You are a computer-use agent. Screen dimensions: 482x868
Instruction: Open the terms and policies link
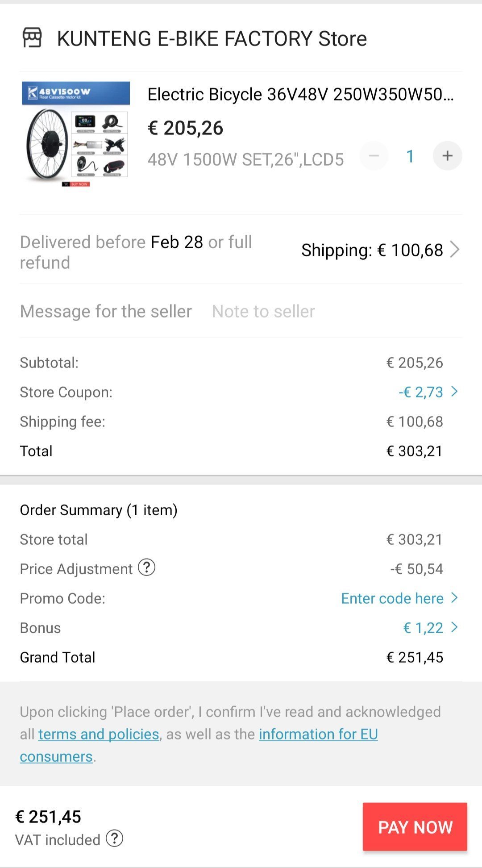coord(99,734)
